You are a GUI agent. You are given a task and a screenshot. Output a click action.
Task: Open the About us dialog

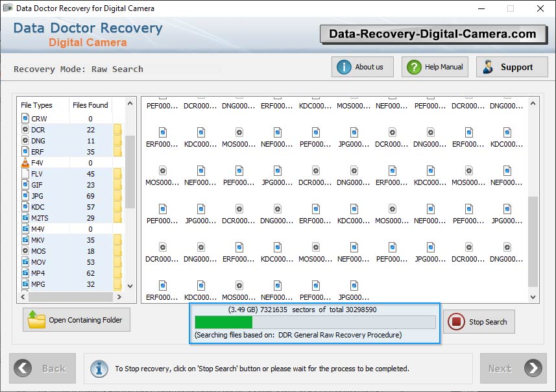[x=363, y=67]
